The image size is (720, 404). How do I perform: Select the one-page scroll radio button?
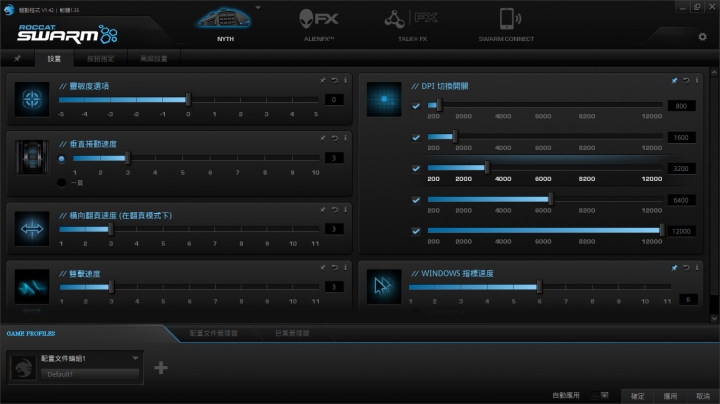(61, 183)
